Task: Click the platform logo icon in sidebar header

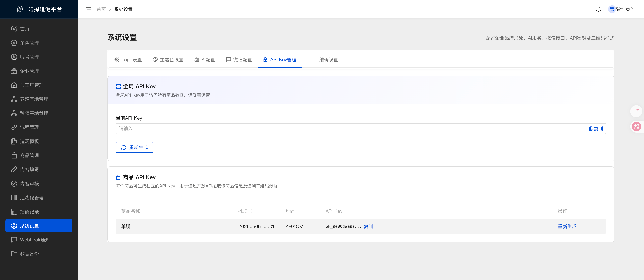Action: click(x=20, y=9)
